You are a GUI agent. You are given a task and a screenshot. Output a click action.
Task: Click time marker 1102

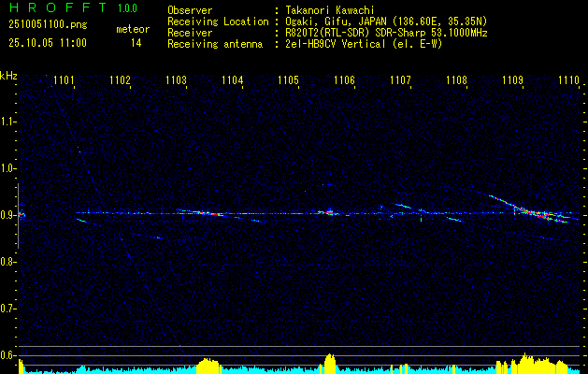pyautogui.click(x=120, y=80)
